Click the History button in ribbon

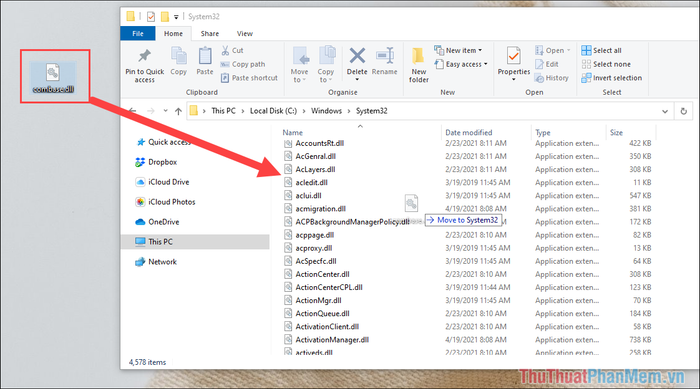[x=552, y=78]
